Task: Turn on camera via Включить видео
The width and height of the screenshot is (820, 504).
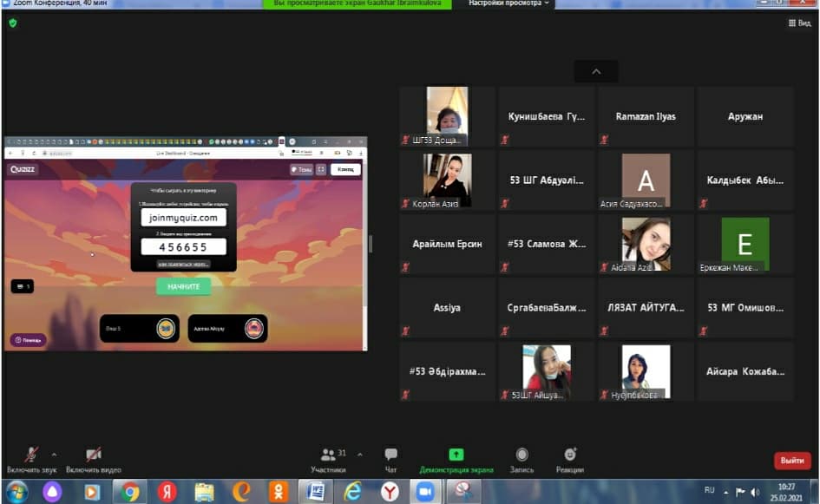Action: 94,455
